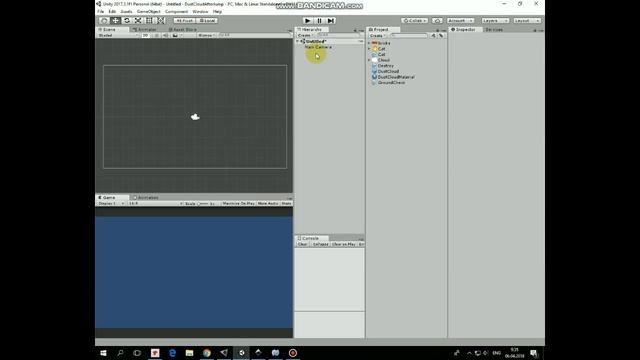Select the Scale tool

138,20
